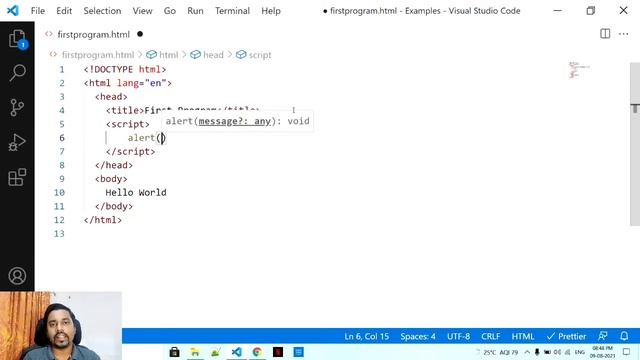Click the vertical editor scrollbar
The image size is (640, 360).
(x=635, y=144)
